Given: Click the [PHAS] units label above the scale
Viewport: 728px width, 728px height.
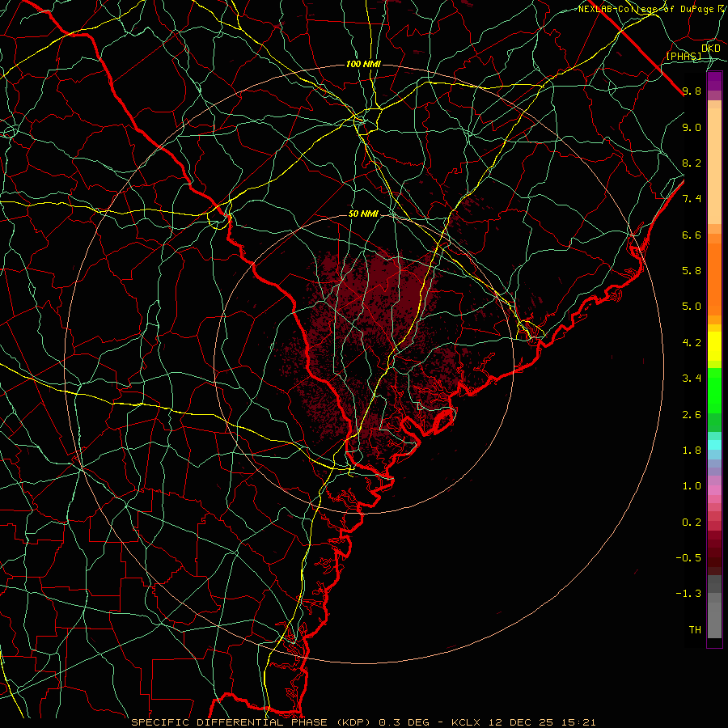Looking at the screenshot, I should tap(684, 56).
